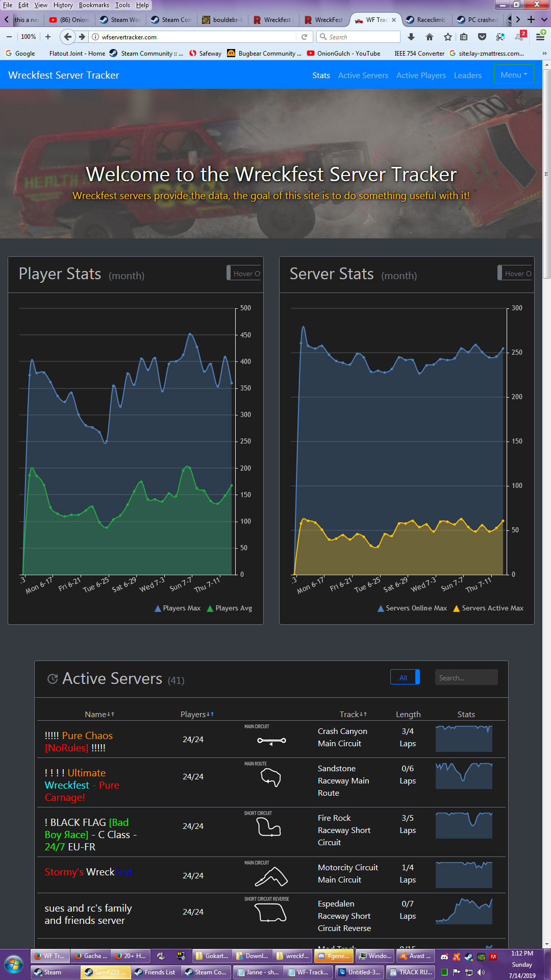551x980 pixels.
Task: Click the browser back arrow button
Action: point(67,37)
